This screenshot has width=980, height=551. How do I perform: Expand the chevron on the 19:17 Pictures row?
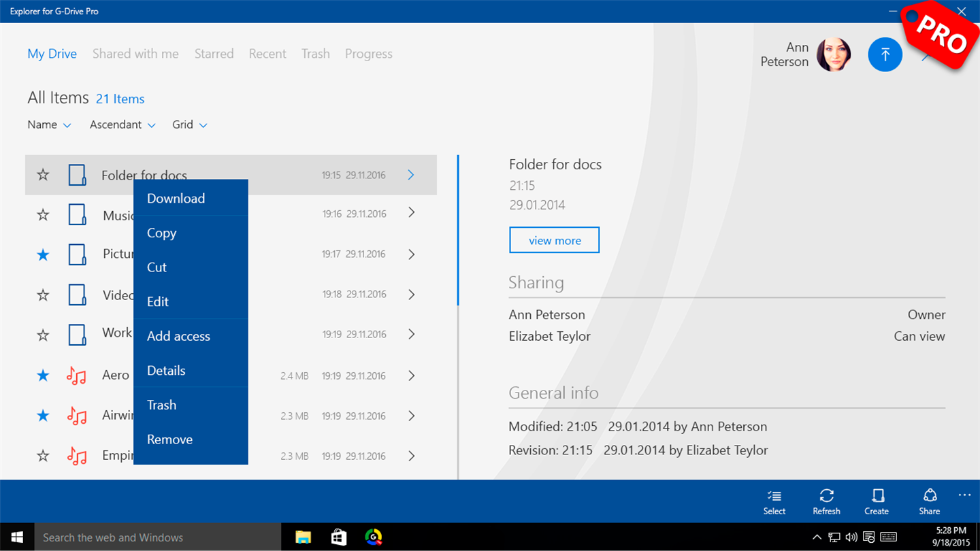pyautogui.click(x=411, y=254)
